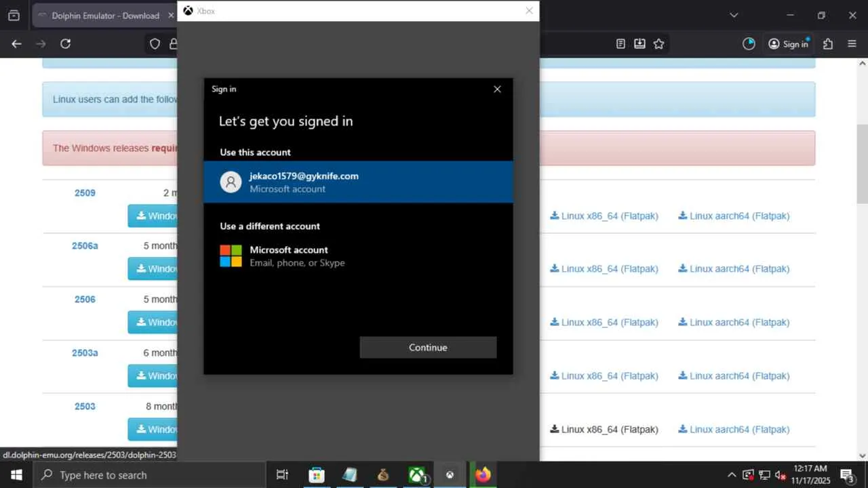Download Linux x86_64 Flatpak for release 2503a
The image size is (868, 488).
tap(604, 375)
